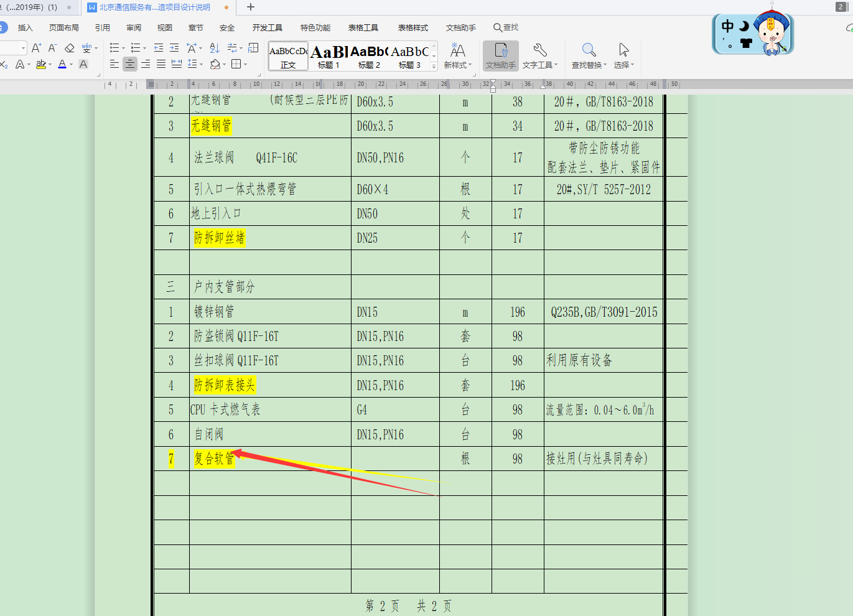Click the 查找 search command box

(x=506, y=28)
